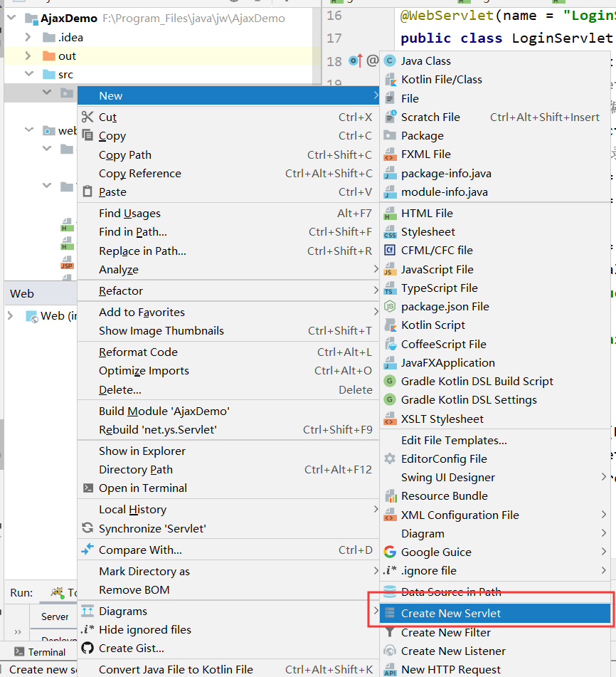
Task: Select Create New Servlet
Action: point(495,613)
